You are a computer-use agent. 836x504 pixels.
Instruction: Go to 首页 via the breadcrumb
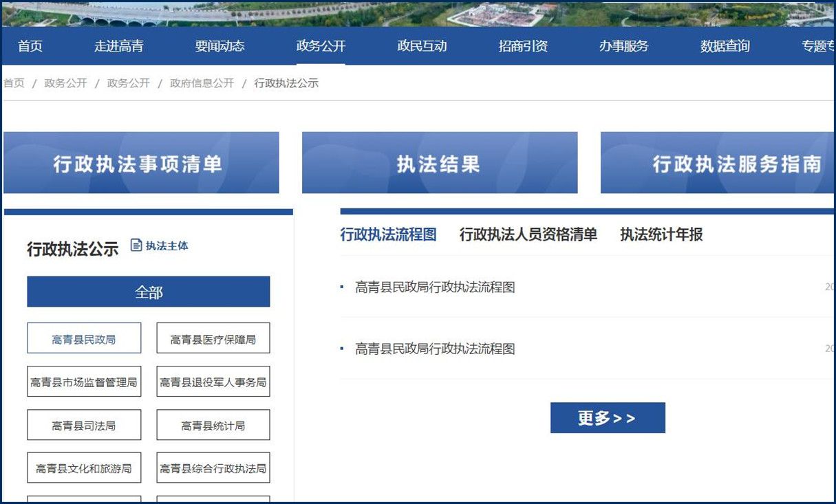pyautogui.click(x=14, y=83)
